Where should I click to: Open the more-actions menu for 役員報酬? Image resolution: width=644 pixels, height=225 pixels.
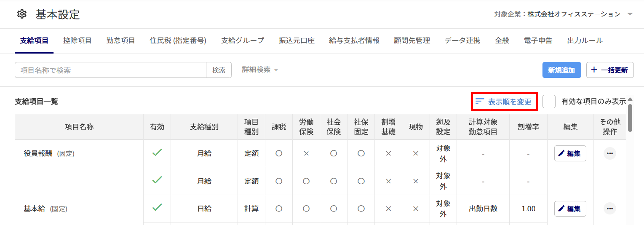[x=610, y=153]
